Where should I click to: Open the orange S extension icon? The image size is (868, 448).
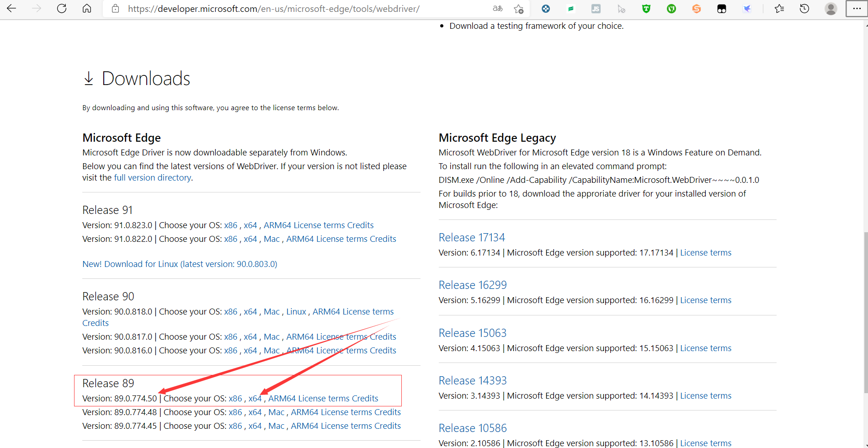[697, 9]
